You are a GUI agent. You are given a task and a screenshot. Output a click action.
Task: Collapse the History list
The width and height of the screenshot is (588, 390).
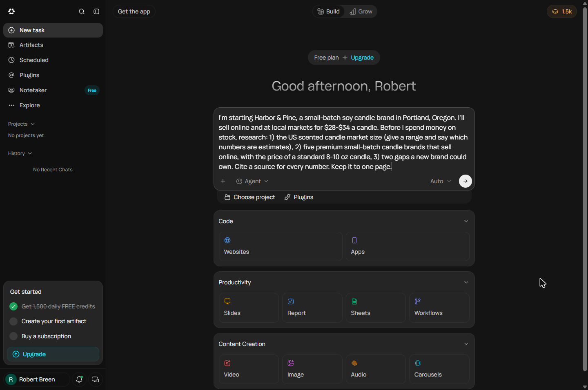tap(20, 153)
